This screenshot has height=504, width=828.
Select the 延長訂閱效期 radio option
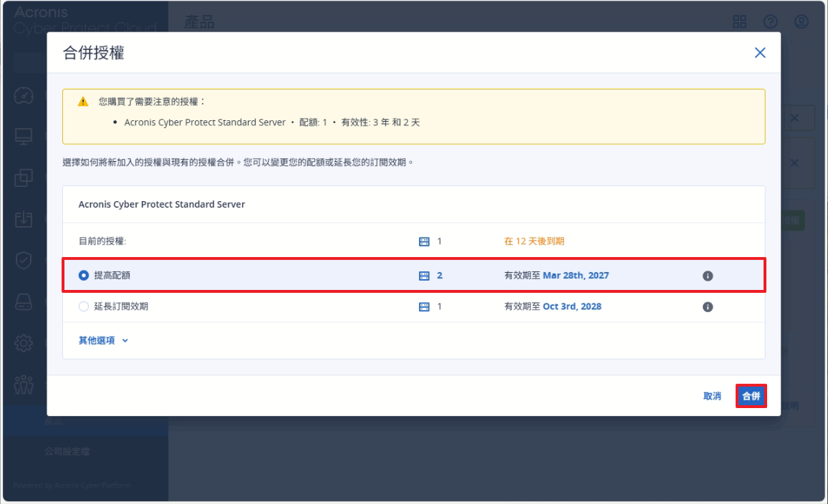tap(83, 306)
